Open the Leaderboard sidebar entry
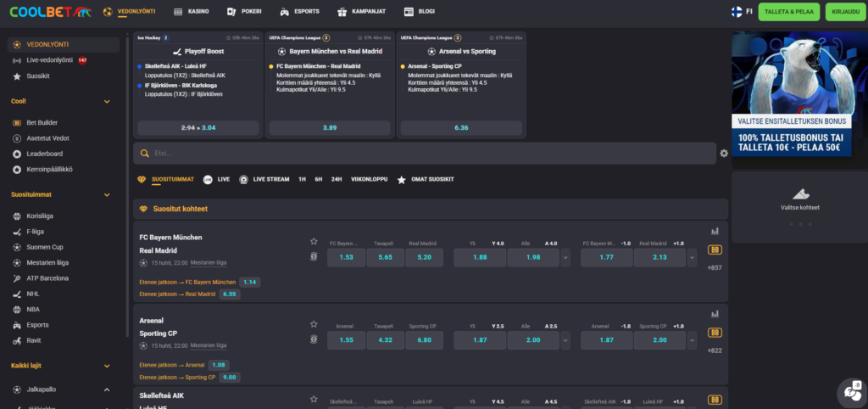 (44, 154)
